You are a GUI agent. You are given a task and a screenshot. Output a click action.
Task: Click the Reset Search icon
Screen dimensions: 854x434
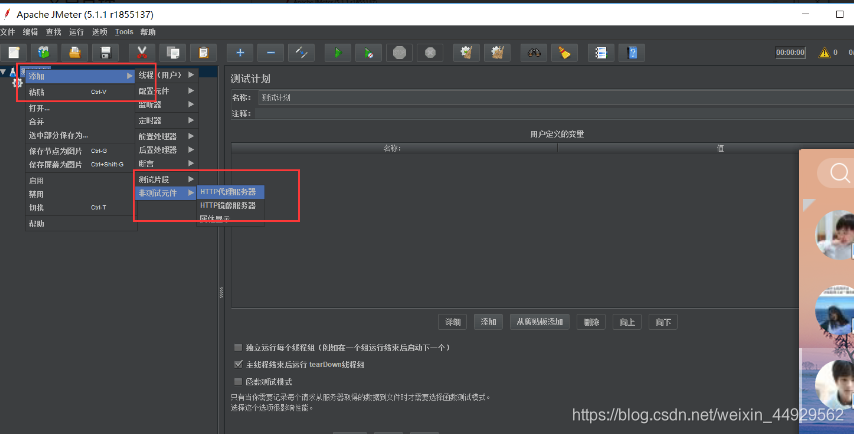pyautogui.click(x=564, y=52)
